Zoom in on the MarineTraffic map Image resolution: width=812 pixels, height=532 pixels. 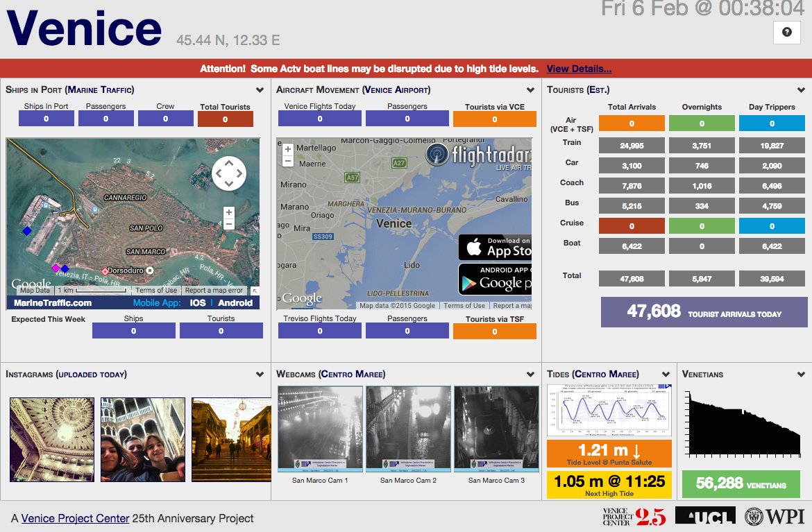click(229, 212)
